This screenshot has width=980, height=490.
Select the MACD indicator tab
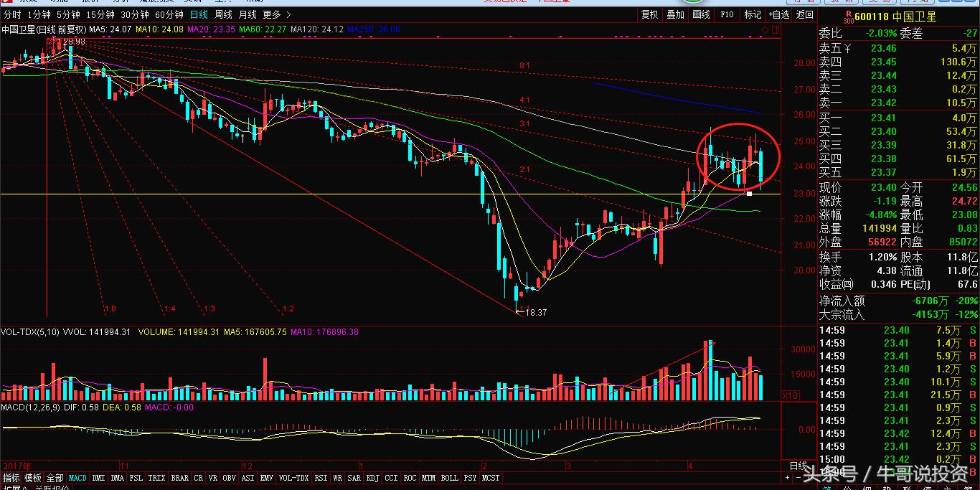pyautogui.click(x=77, y=478)
